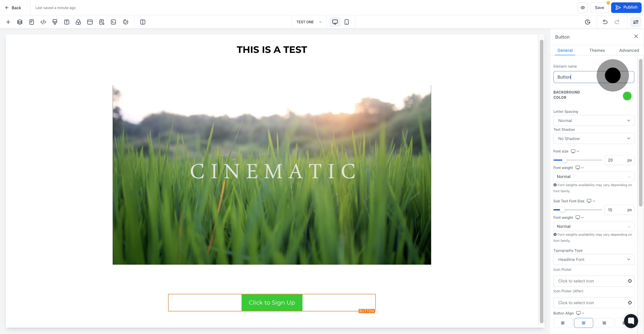The width and height of the screenshot is (644, 334).
Task: Click the orange BUTTON element label
Action: (366, 311)
